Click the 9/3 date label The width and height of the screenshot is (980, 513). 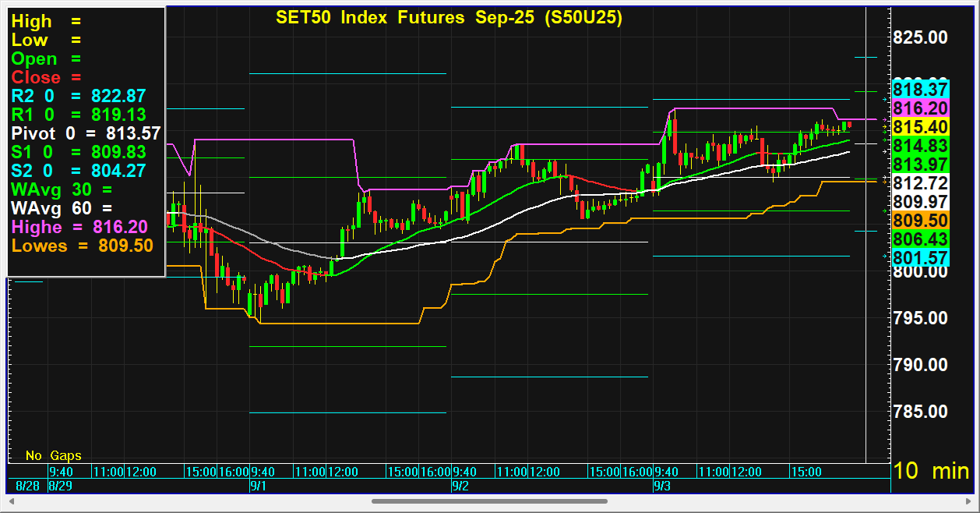coord(662,486)
